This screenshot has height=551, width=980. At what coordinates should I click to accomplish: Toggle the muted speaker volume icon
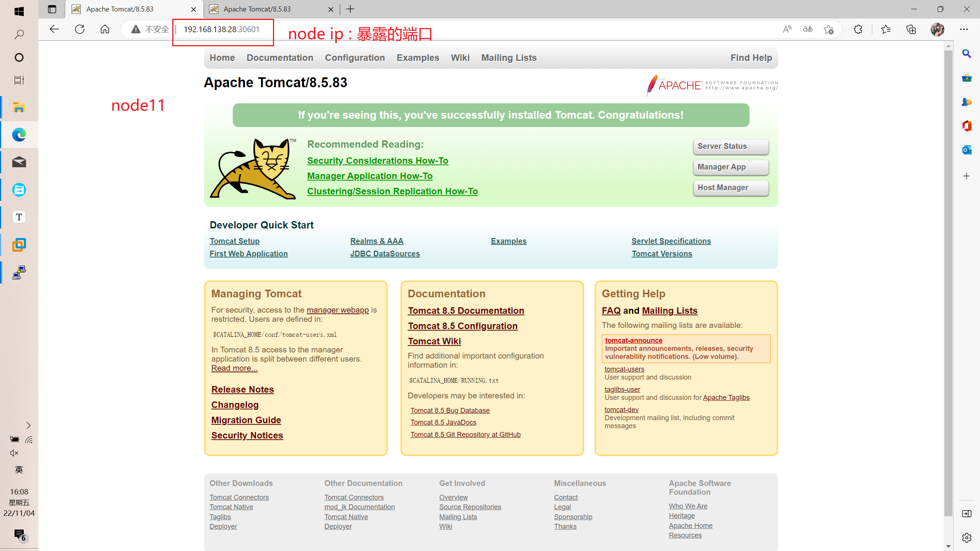14,453
